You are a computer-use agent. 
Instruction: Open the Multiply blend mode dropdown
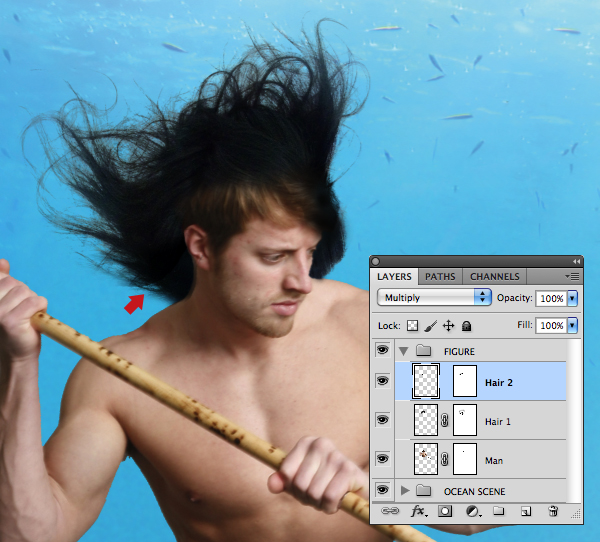[434, 297]
